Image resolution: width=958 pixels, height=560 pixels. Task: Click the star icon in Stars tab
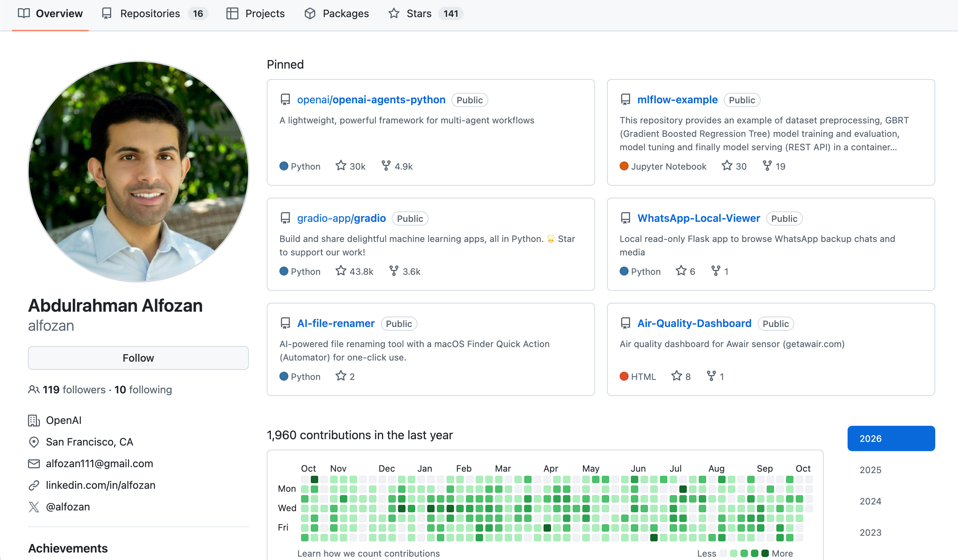(x=394, y=14)
